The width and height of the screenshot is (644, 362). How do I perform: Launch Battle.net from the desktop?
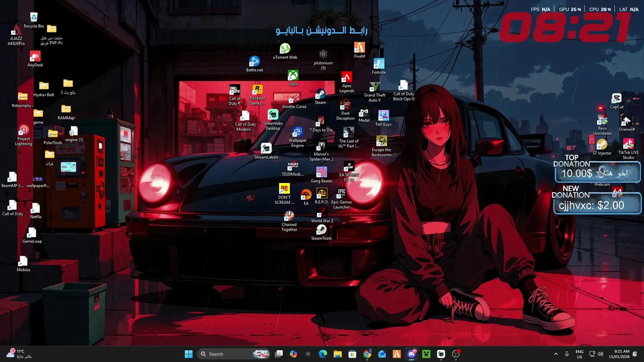pos(255,64)
